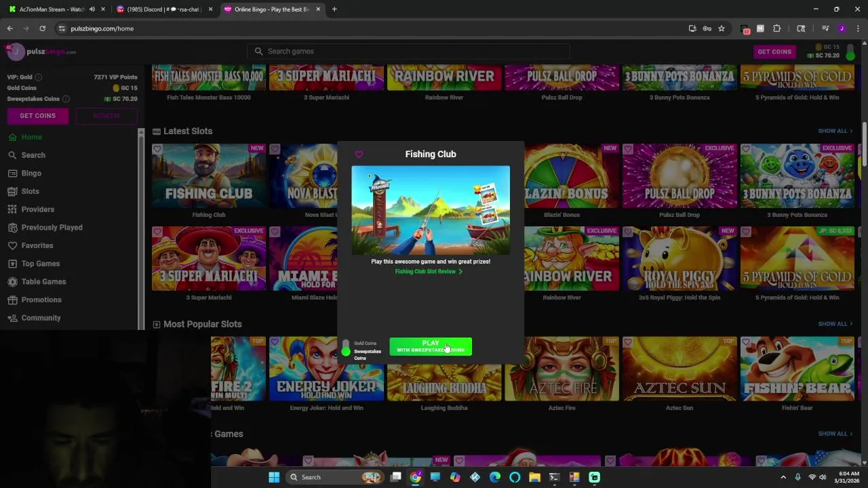Click the GET COINS button in the sidebar

tap(38, 116)
